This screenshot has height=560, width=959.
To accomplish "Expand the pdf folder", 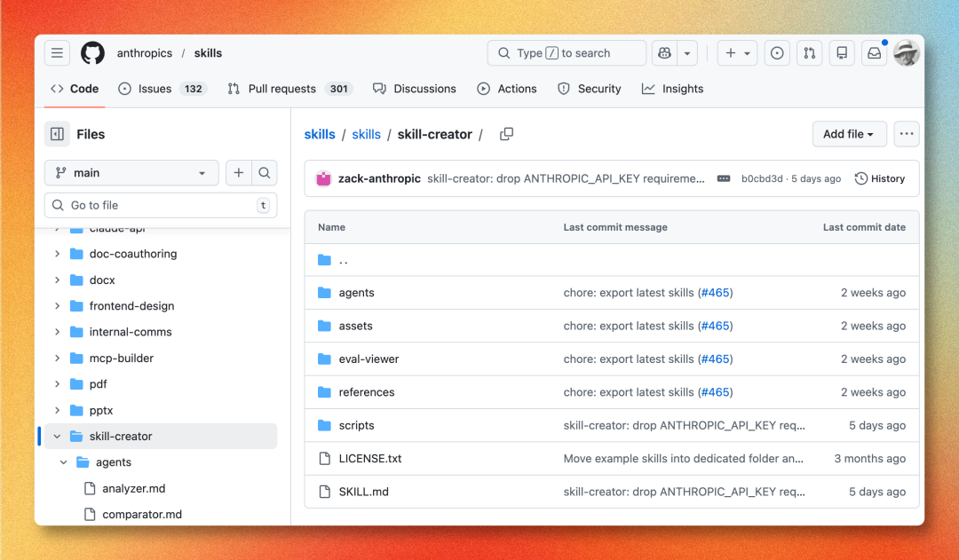I will coord(57,384).
